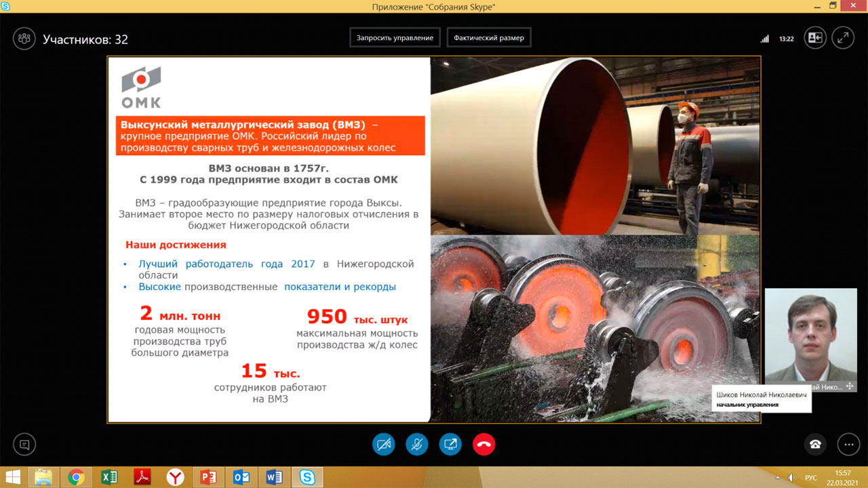
Task: Select Skype for Business taskbar icon
Action: click(307, 478)
